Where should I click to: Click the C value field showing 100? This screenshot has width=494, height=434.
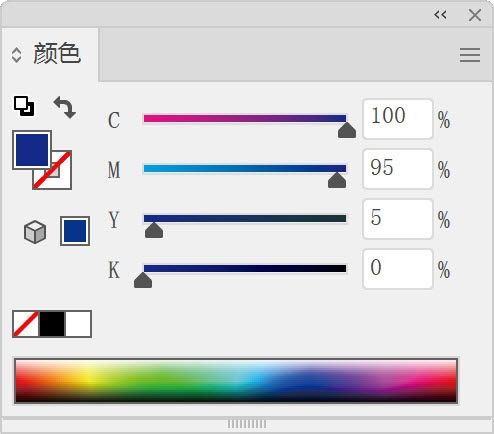398,119
